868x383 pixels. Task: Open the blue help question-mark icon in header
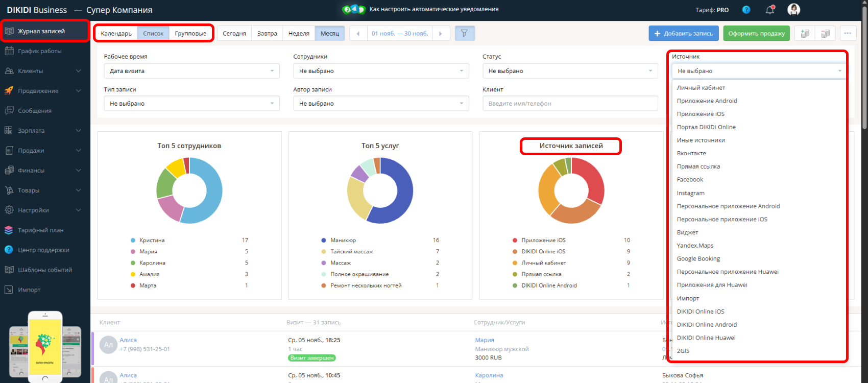pyautogui.click(x=746, y=10)
